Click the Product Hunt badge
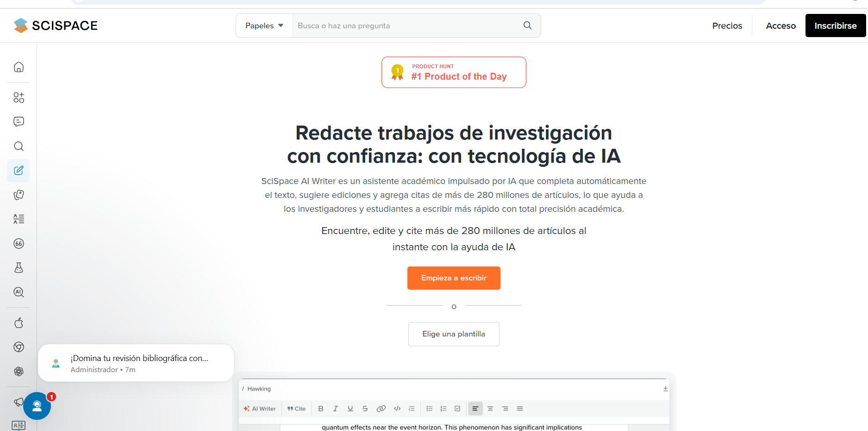Screen dimensions: 868x431 454,72
